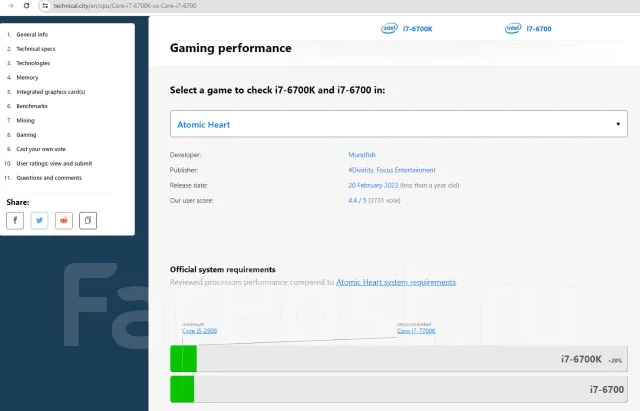Reload the page in browser

[27, 6]
